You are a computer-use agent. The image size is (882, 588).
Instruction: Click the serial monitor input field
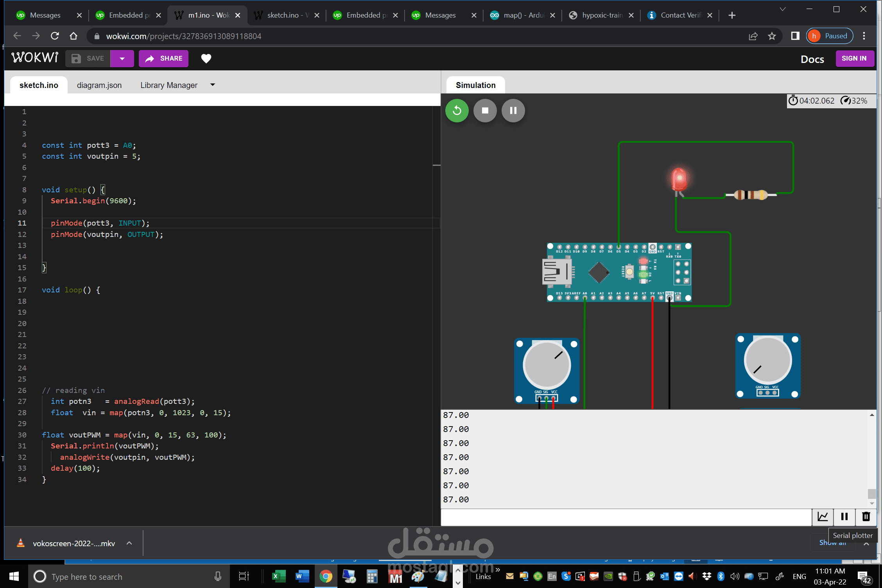point(626,517)
